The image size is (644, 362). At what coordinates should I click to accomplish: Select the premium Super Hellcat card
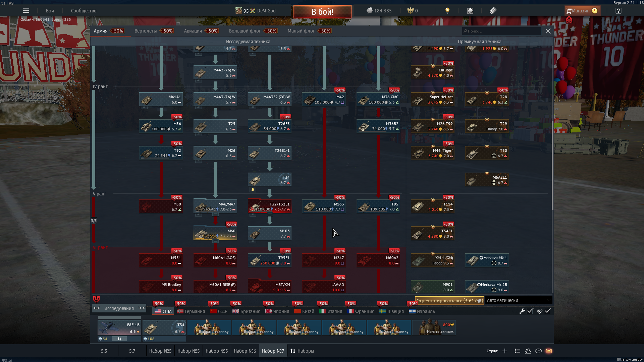pos(433,100)
